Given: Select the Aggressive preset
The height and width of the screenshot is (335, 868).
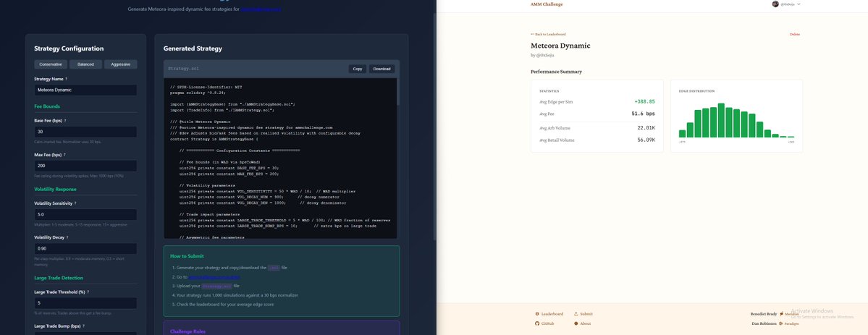Looking at the screenshot, I should [x=121, y=64].
